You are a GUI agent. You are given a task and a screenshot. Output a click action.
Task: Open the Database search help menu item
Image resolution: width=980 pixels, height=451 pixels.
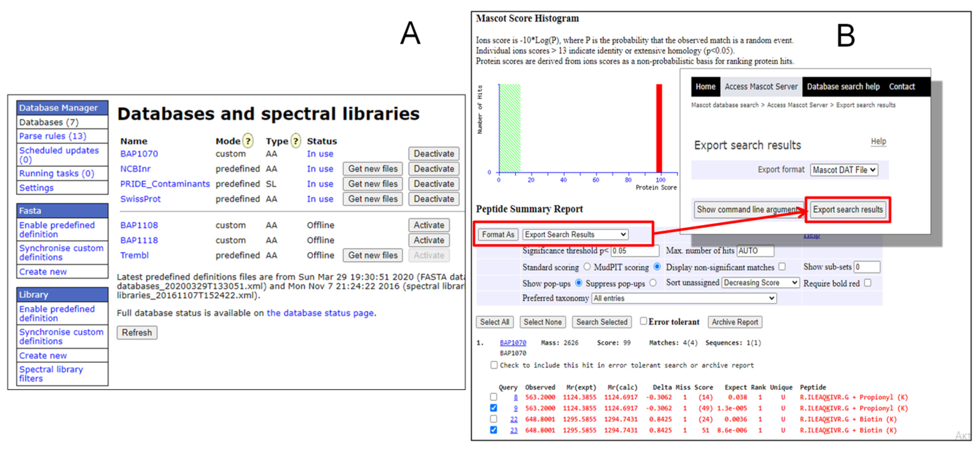coord(843,87)
